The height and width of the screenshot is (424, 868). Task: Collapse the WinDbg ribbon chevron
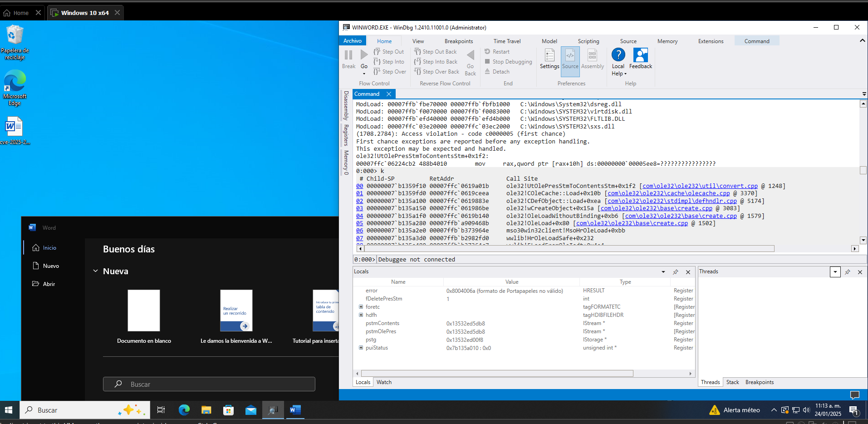862,41
